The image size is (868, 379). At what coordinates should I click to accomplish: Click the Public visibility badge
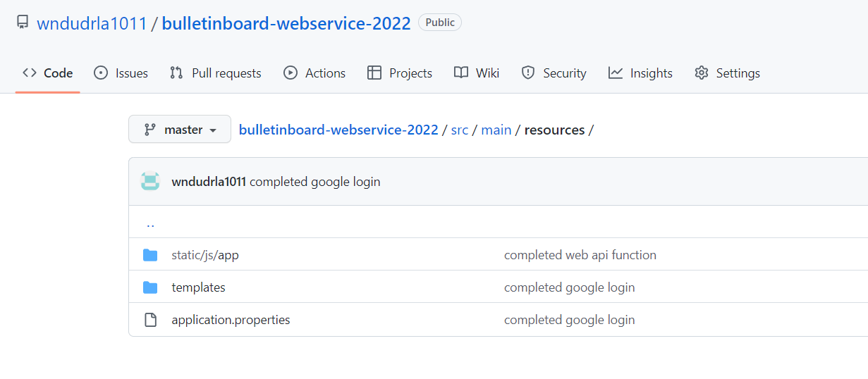[440, 23]
